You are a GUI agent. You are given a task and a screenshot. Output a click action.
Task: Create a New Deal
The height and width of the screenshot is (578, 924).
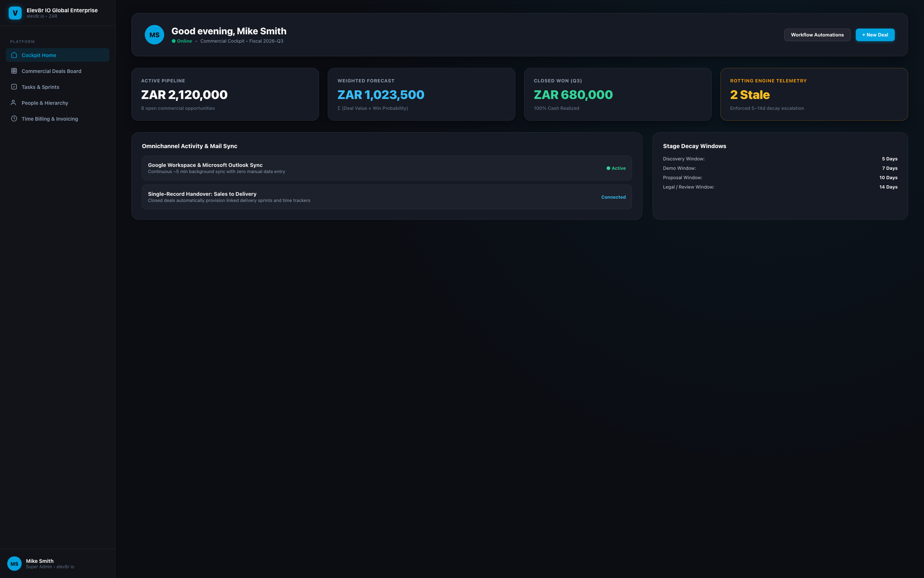tap(875, 35)
